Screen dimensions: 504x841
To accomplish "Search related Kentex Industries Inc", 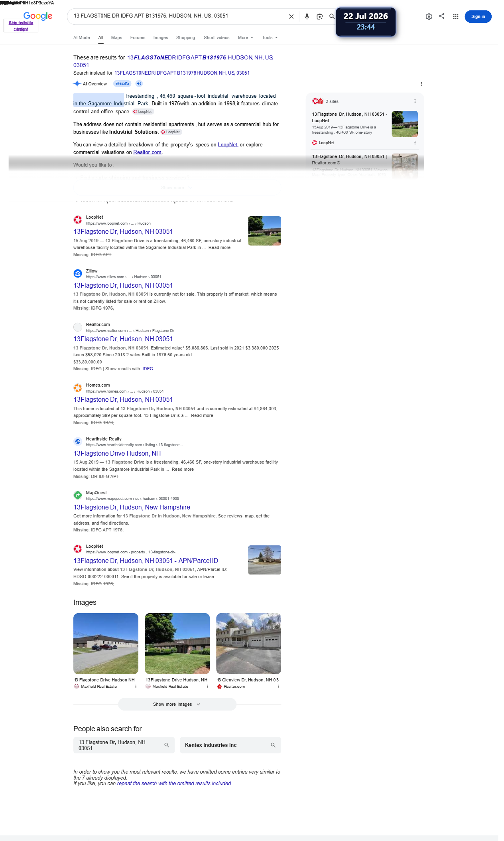I will 230,745.
